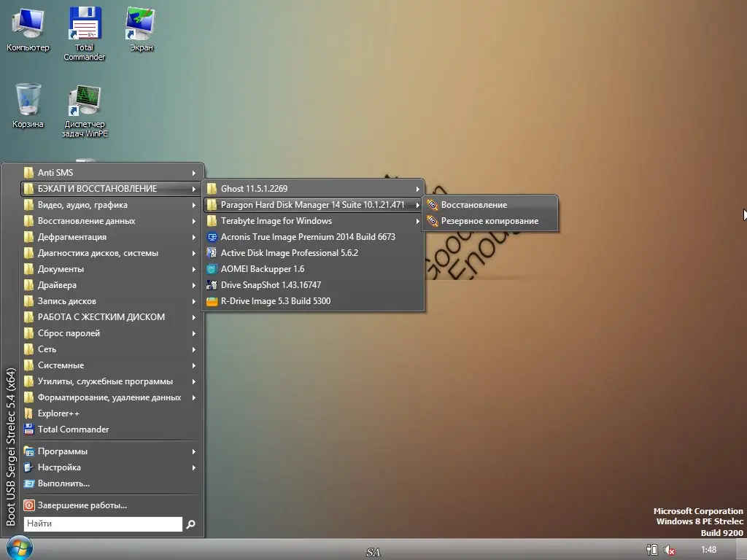Click the Ghost 11.5.1.2269 folder icon
The height and width of the screenshot is (560, 747).
click(x=212, y=189)
